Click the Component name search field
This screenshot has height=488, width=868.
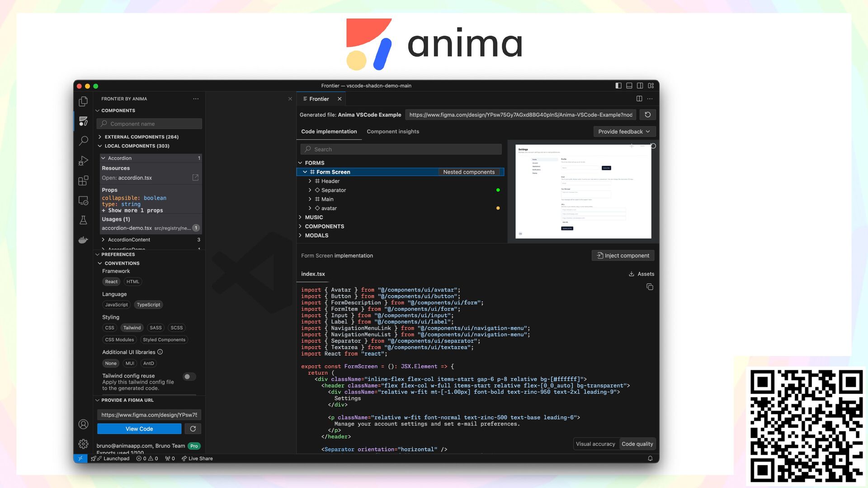150,124
